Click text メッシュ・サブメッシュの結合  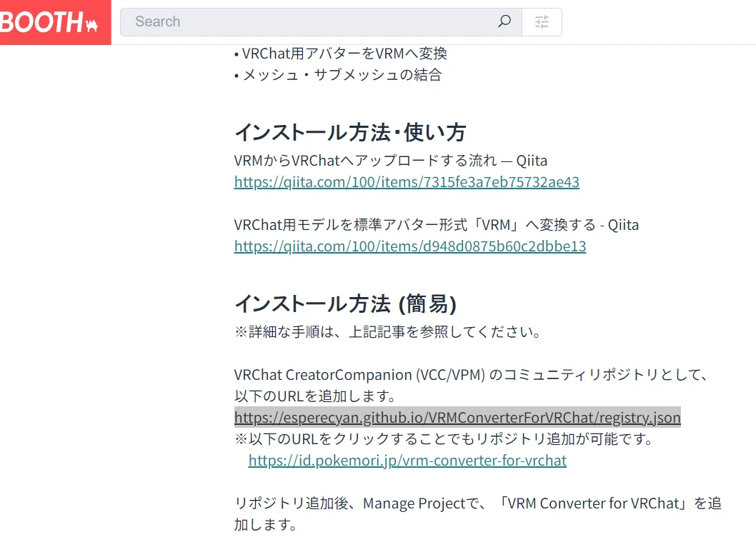coord(342,75)
